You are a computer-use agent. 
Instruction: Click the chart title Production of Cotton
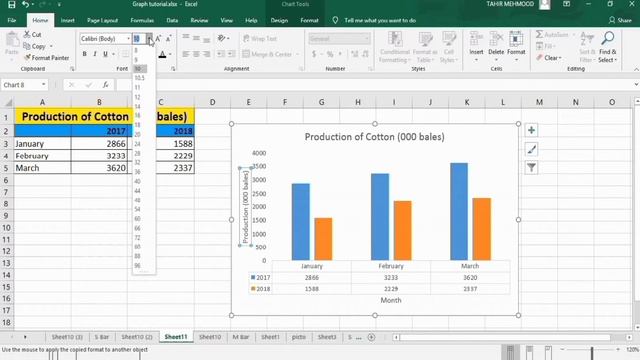coord(374,137)
